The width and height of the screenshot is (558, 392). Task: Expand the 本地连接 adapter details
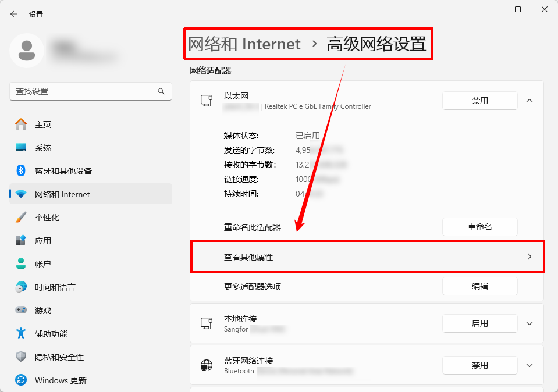point(529,323)
